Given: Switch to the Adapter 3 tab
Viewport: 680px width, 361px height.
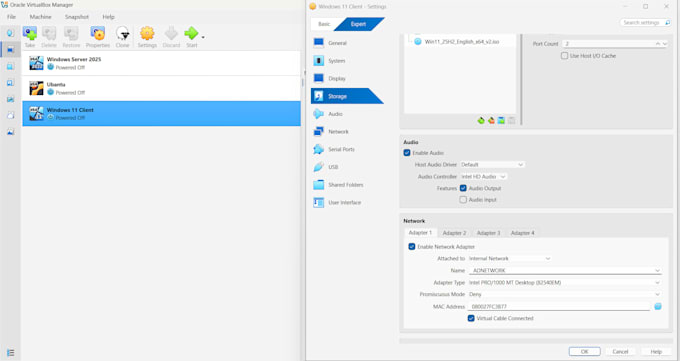Looking at the screenshot, I should tap(488, 233).
